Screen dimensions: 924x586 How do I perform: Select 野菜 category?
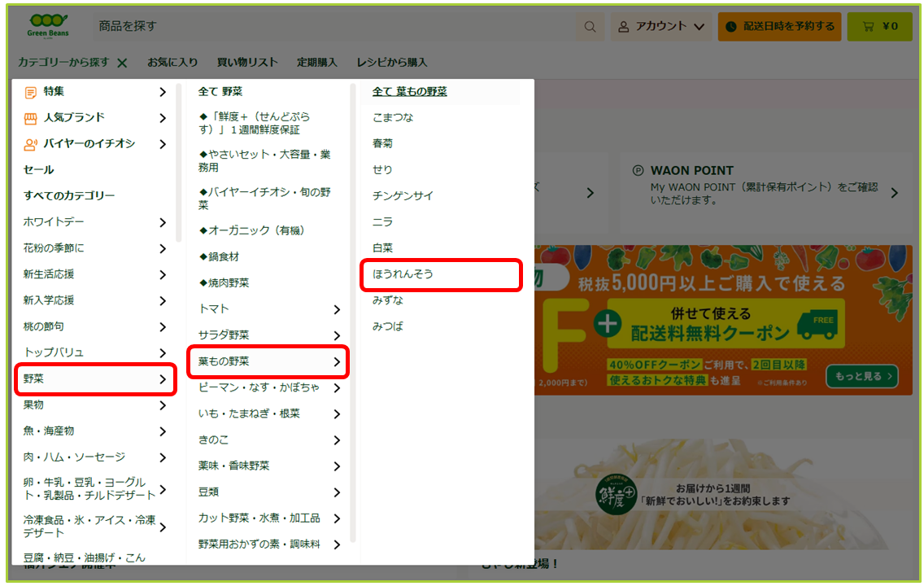coord(95,379)
